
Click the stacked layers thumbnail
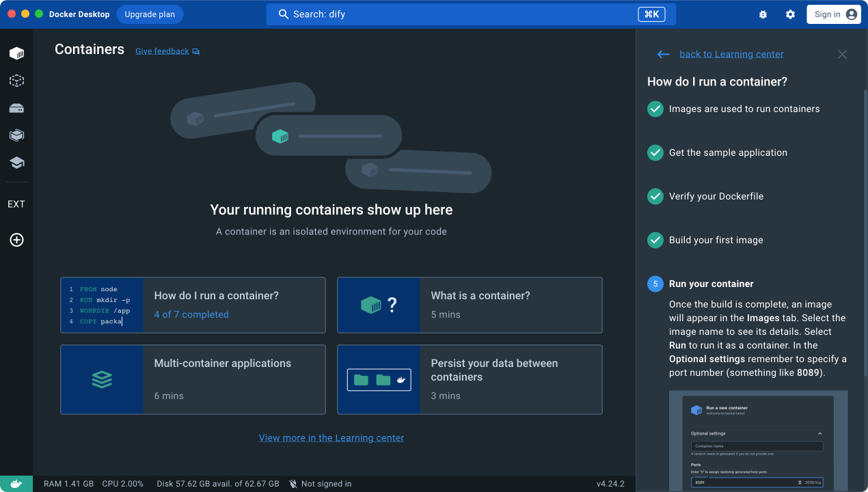(103, 379)
